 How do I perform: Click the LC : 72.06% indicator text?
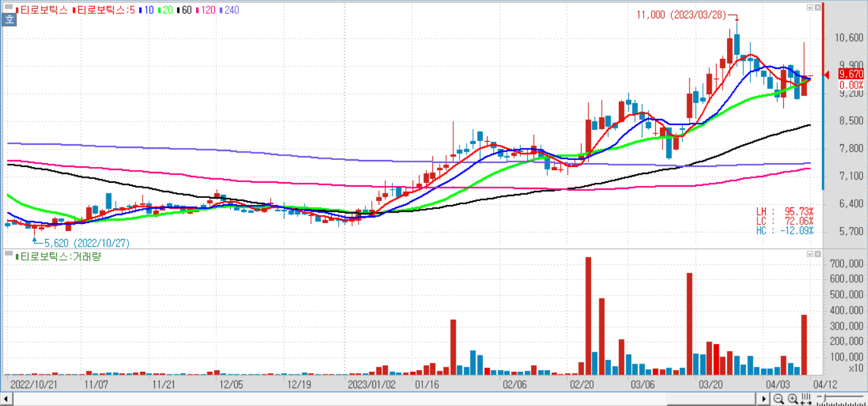coord(785,221)
